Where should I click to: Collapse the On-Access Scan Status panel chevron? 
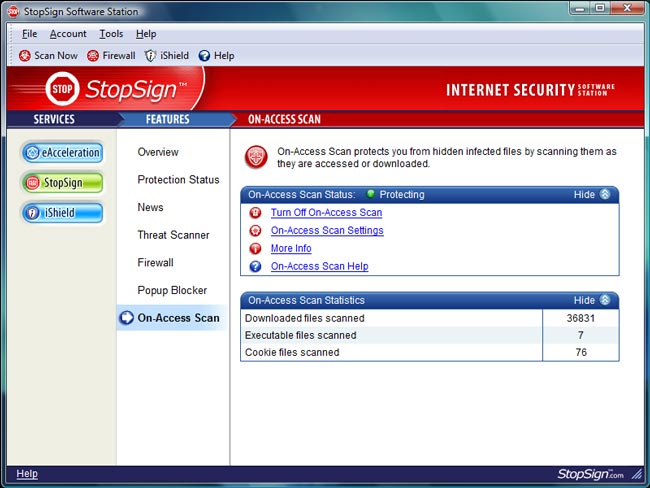click(605, 194)
